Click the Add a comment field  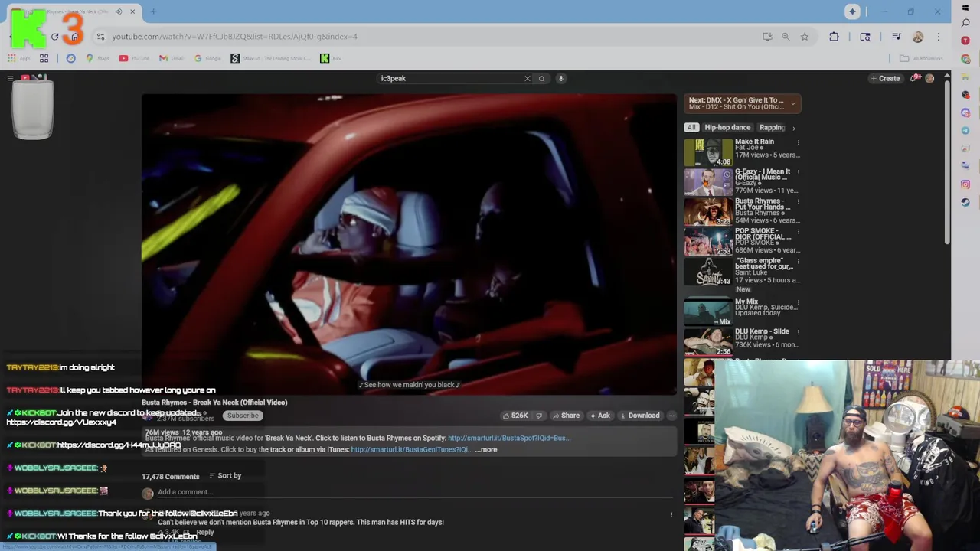tap(413, 492)
